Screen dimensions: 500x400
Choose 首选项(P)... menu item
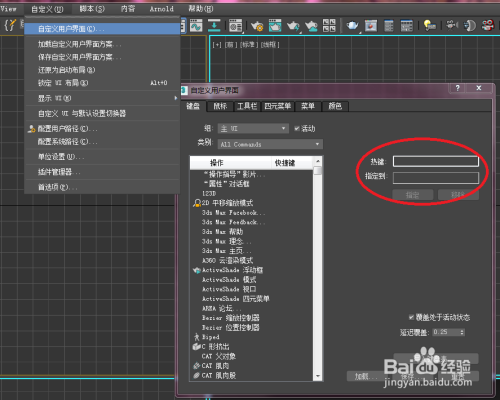pyautogui.click(x=102, y=187)
